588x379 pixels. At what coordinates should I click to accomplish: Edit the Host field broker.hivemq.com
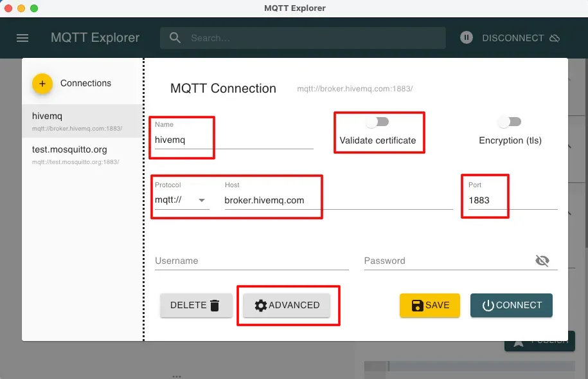click(x=339, y=200)
